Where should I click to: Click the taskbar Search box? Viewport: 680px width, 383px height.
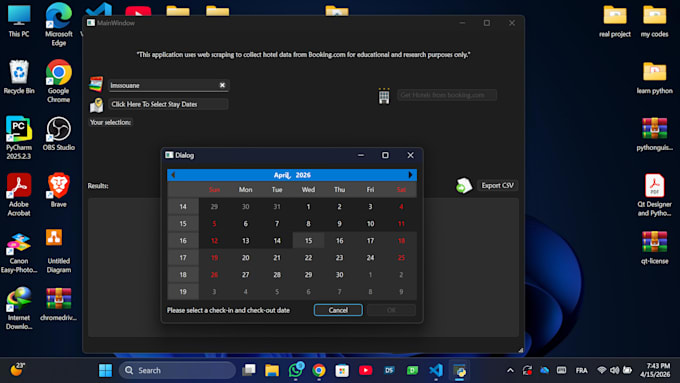point(177,370)
